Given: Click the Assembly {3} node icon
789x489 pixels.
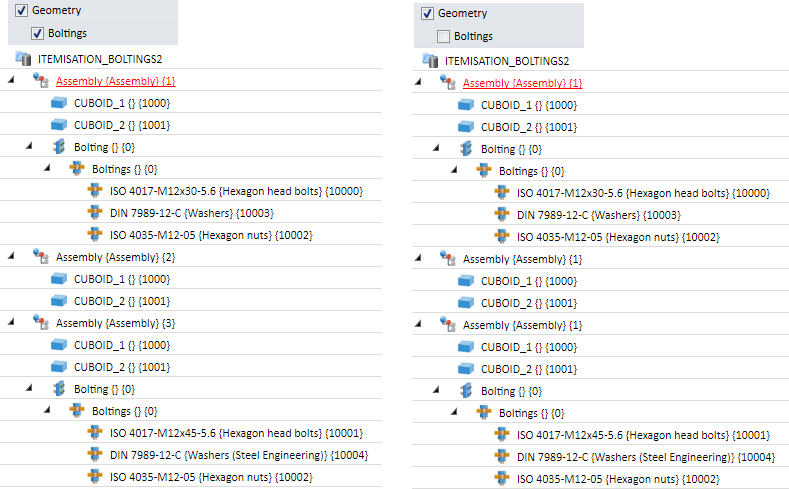Looking at the screenshot, I should [41, 322].
